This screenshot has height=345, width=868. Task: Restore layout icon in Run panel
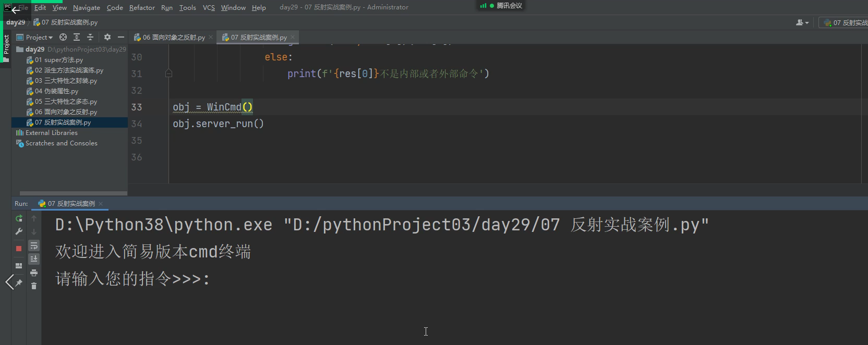coord(19,266)
